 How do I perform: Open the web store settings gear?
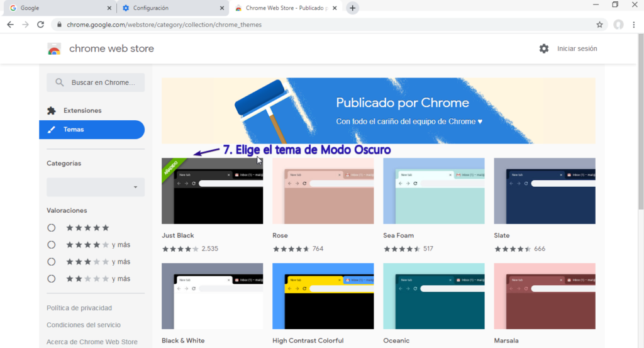tap(544, 48)
